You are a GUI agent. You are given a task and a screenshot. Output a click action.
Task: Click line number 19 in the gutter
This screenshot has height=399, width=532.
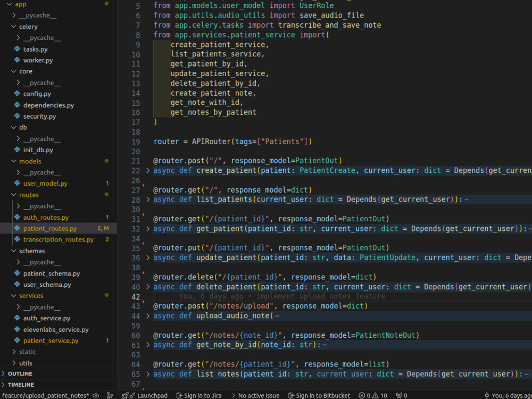coord(136,142)
